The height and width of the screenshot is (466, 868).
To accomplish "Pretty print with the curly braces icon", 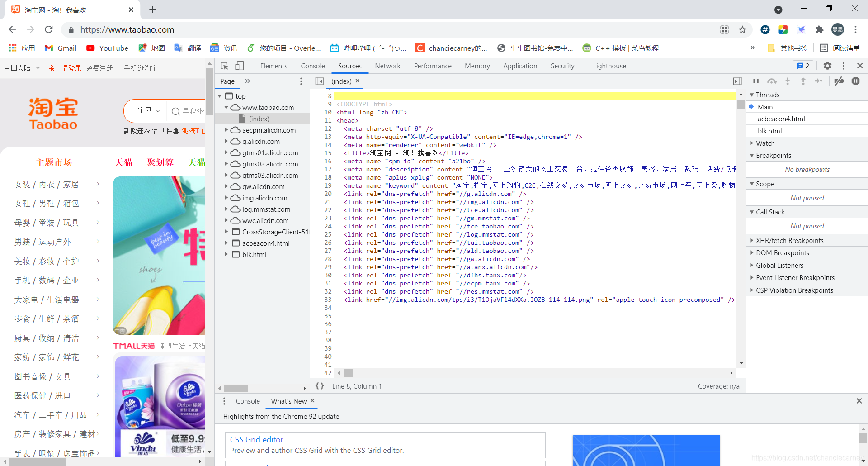I will pyautogui.click(x=320, y=386).
